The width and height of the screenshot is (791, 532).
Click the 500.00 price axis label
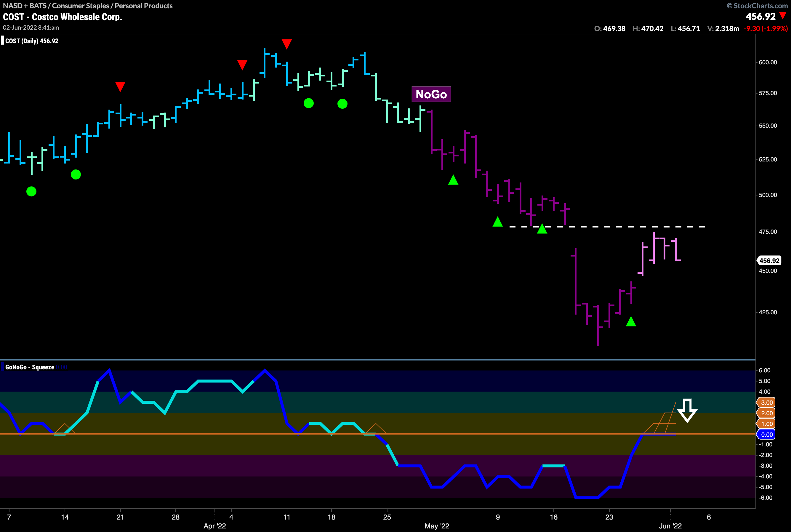[x=768, y=195]
